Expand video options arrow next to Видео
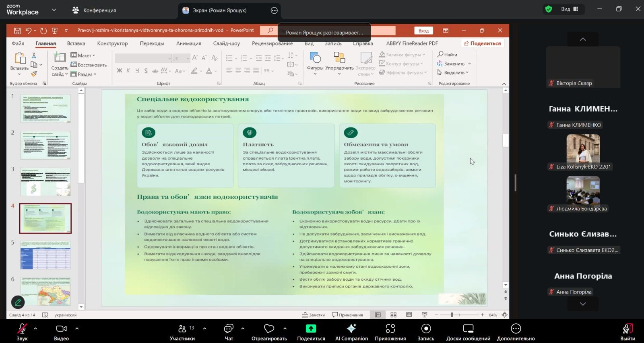This screenshot has width=644, height=343. [77, 329]
